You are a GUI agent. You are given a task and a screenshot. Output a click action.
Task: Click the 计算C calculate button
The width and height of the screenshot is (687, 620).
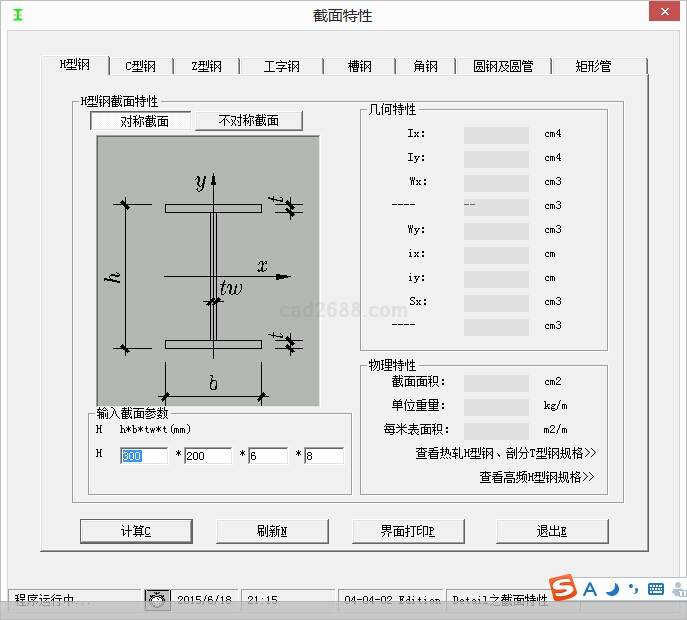tap(136, 531)
